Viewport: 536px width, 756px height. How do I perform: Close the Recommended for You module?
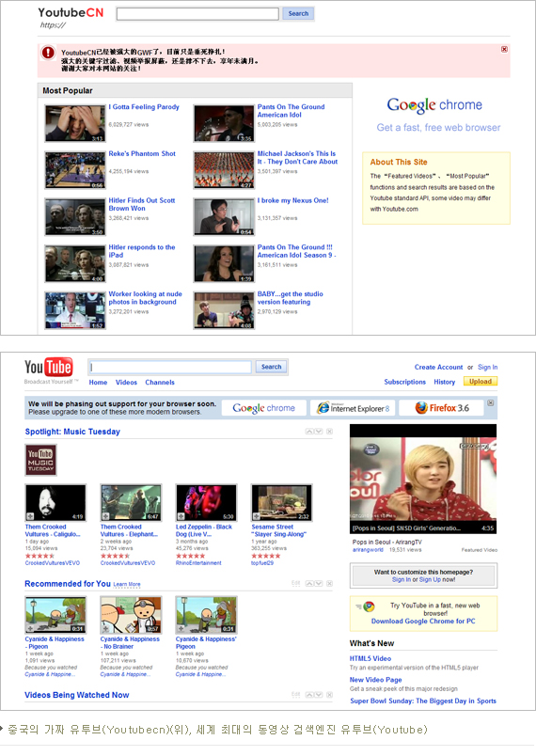click(x=330, y=583)
